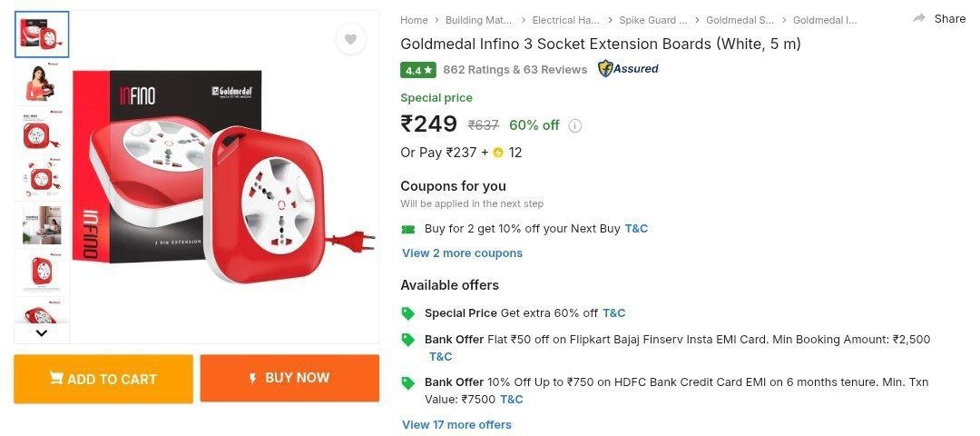Expand View 2 more coupons
Screen dimensions: 980x436
point(462,253)
